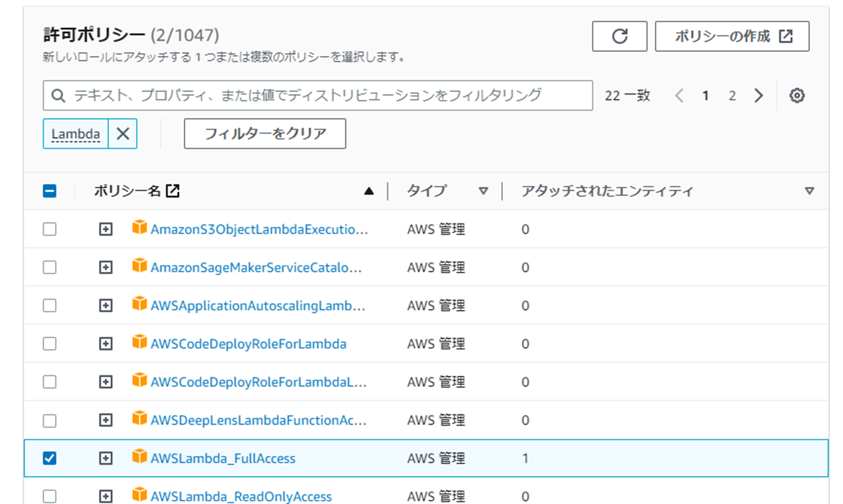Focus the policy filter search field
Image resolution: width=843 pixels, height=504 pixels.
(318, 95)
